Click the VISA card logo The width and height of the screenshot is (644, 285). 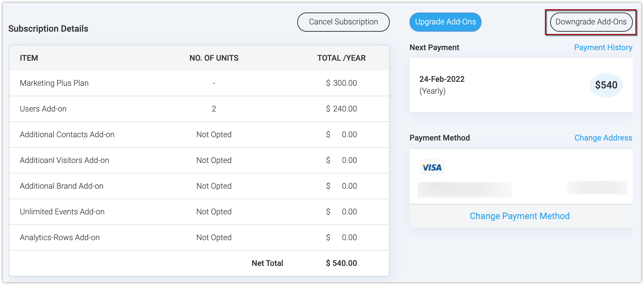(x=432, y=167)
